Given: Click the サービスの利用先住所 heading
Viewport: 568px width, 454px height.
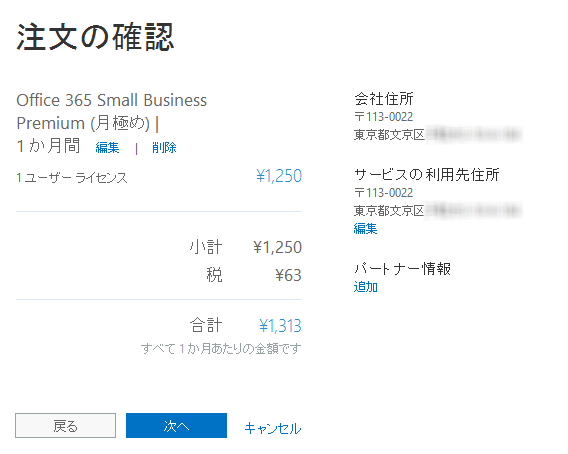Looking at the screenshot, I should pyautogui.click(x=427, y=175).
